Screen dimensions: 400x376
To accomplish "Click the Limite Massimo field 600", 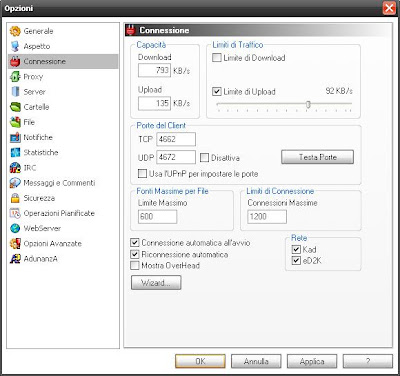I will (157, 217).
